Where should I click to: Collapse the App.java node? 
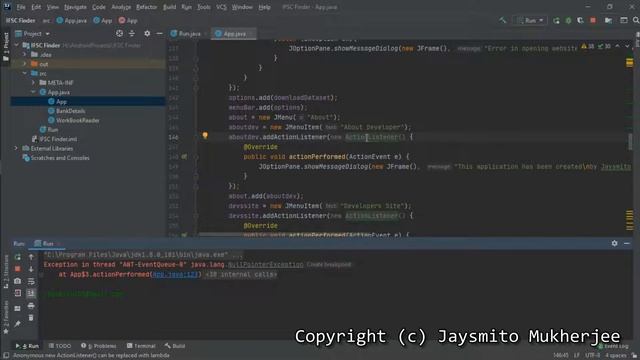coord(33,92)
